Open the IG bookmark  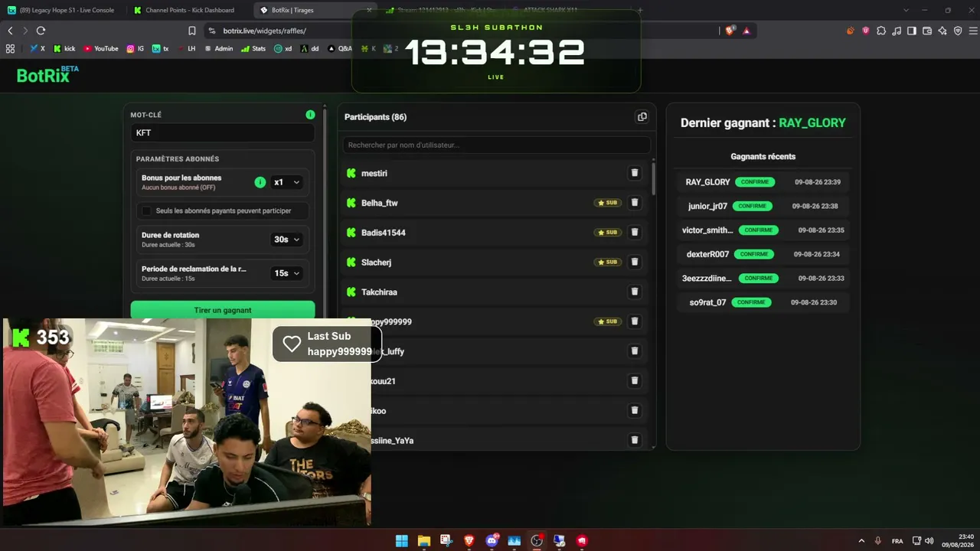136,48
